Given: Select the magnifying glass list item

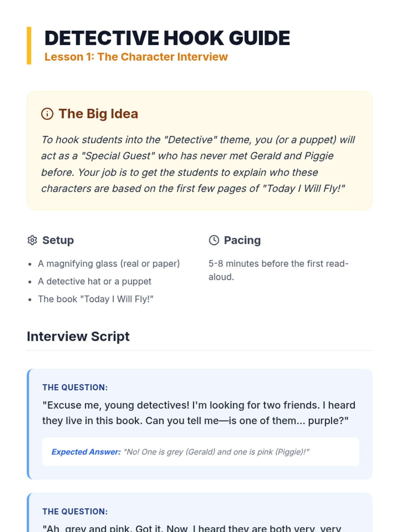Looking at the screenshot, I should [109, 264].
